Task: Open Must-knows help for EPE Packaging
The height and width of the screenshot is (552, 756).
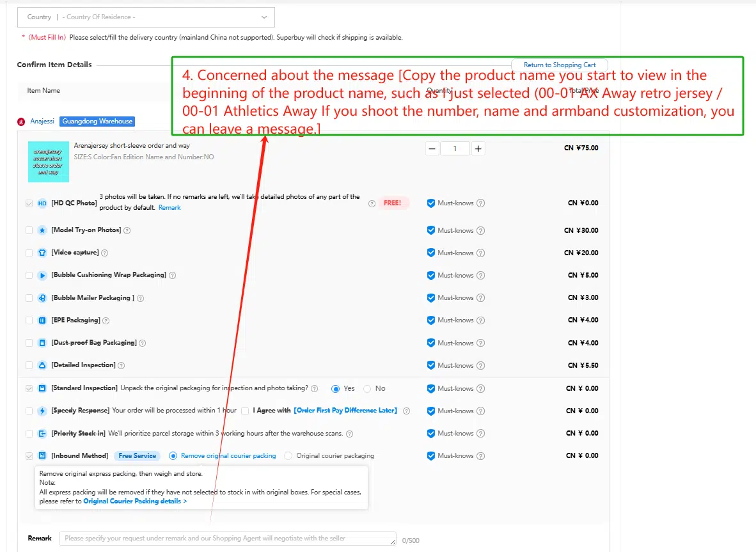Action: pos(481,320)
